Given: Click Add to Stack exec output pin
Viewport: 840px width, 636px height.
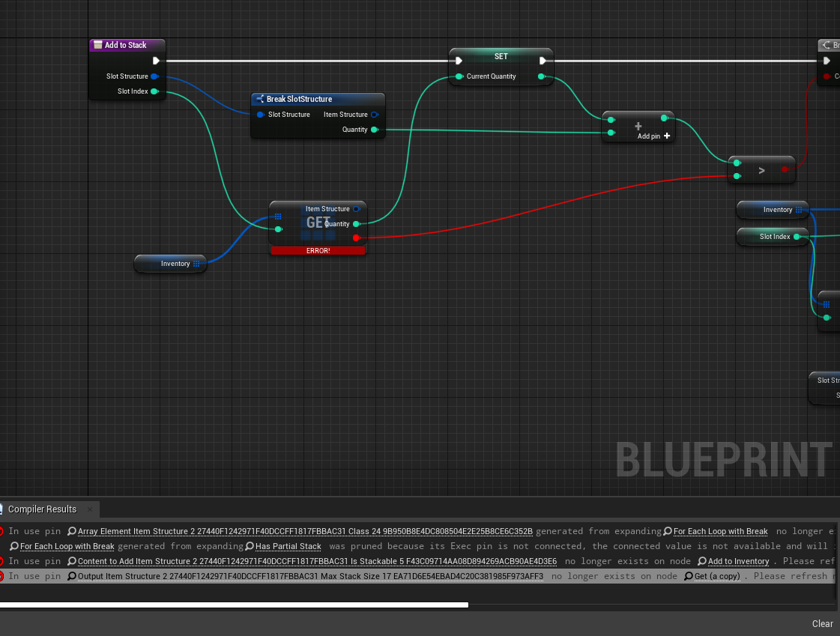Looking at the screenshot, I should (x=156, y=61).
